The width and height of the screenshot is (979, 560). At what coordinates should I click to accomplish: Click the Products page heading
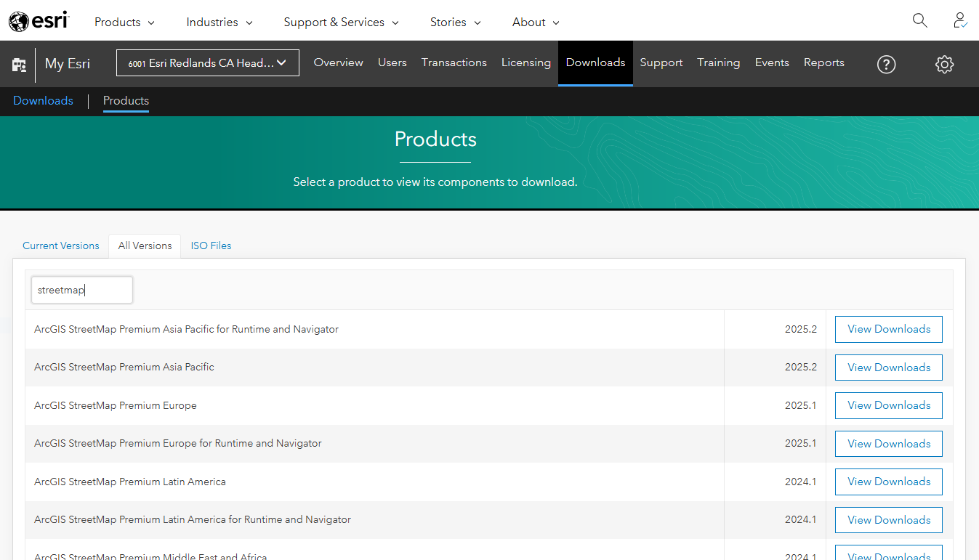pyautogui.click(x=435, y=139)
